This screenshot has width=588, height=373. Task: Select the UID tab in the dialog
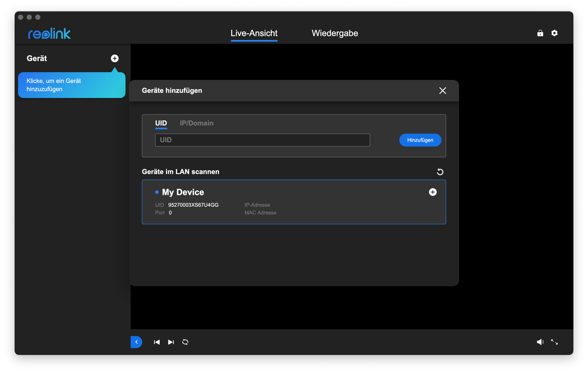point(161,123)
